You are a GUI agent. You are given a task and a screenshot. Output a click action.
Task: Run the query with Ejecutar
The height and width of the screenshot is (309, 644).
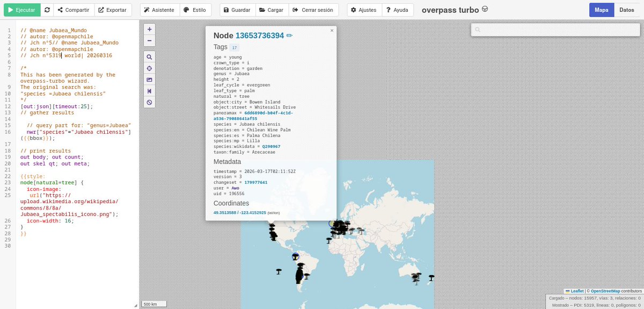22,10
